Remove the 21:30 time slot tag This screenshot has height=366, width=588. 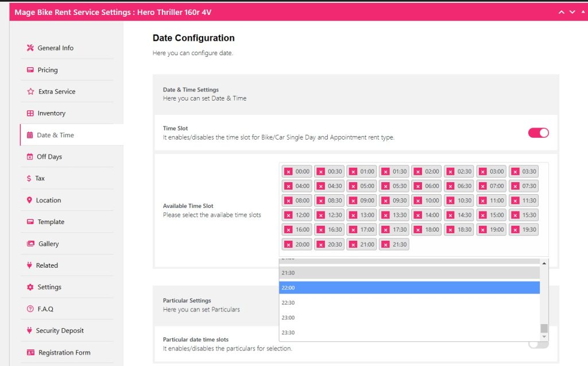point(386,244)
